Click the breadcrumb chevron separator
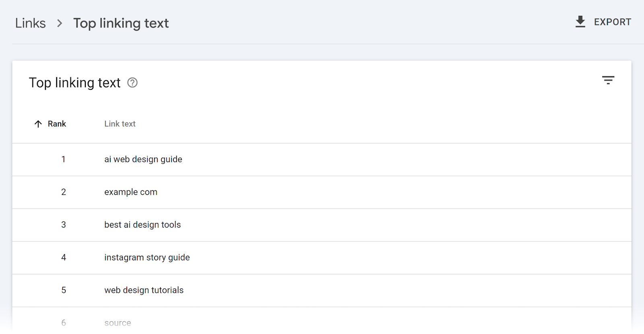 [60, 23]
